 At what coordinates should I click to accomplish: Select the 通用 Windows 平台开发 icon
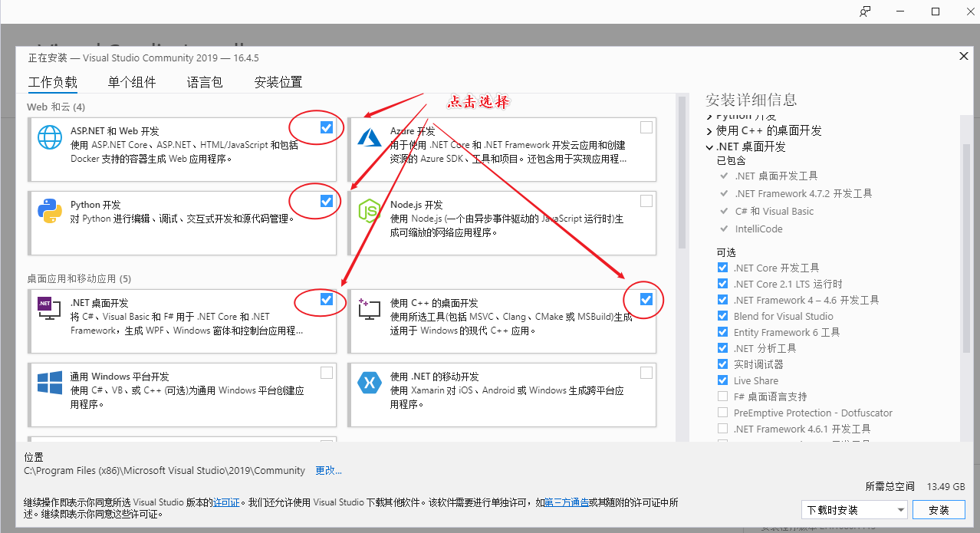[49, 383]
